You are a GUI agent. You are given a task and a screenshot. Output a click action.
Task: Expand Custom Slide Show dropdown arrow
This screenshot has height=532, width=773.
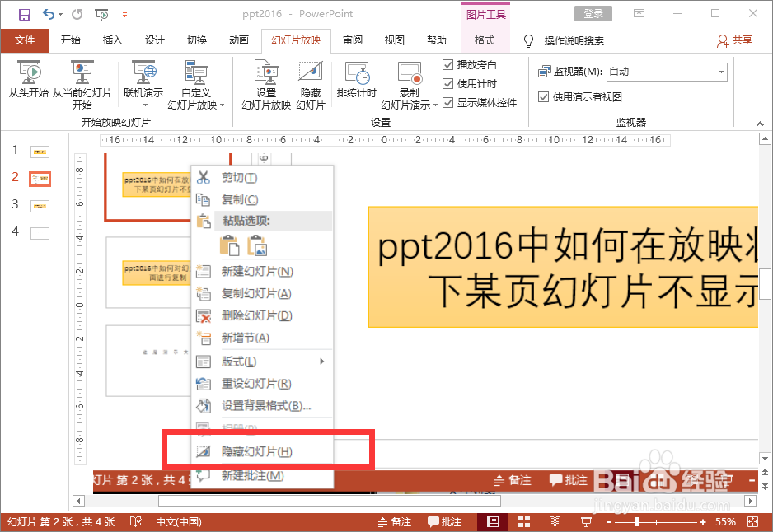pyautogui.click(x=223, y=105)
